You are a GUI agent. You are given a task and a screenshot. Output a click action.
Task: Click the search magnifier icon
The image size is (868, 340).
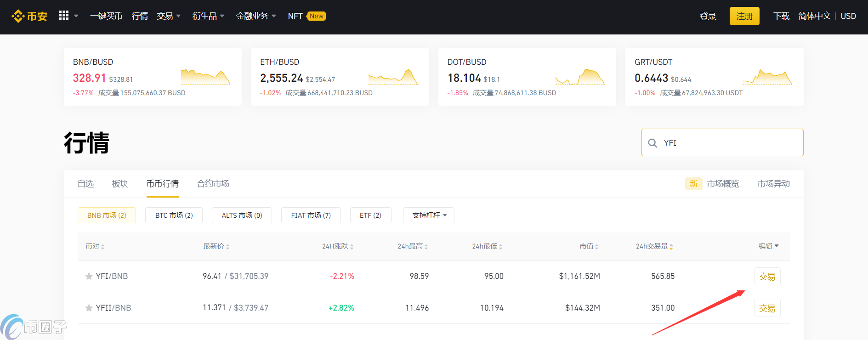[x=652, y=143]
